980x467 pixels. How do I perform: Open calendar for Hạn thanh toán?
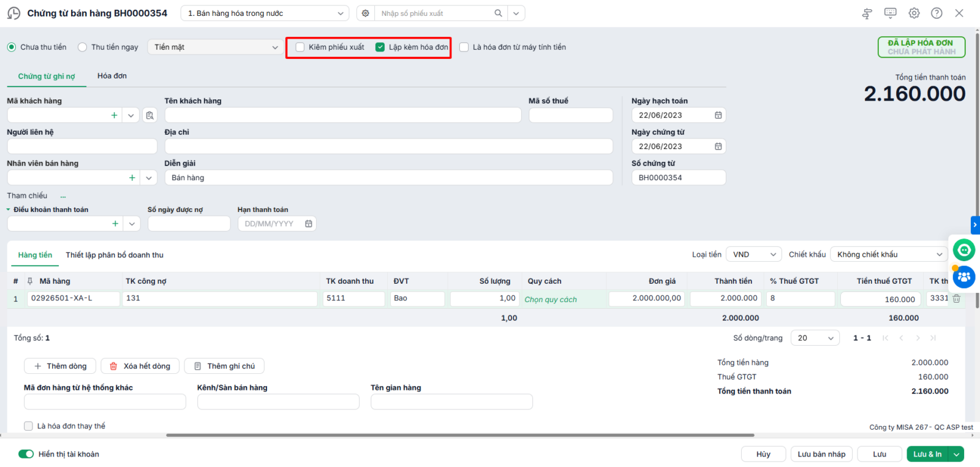point(309,224)
